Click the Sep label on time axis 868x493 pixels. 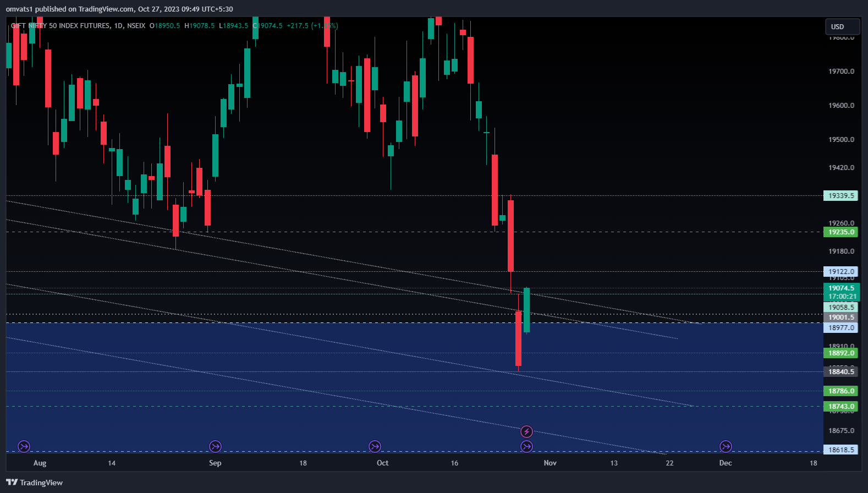215,463
